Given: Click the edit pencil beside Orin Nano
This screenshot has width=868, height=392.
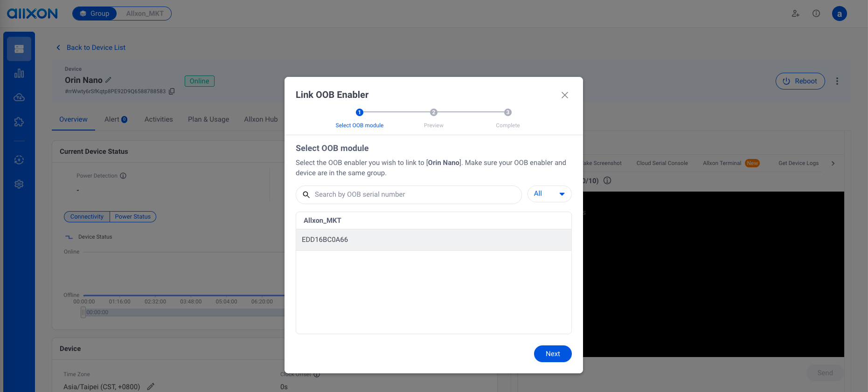Looking at the screenshot, I should pyautogui.click(x=109, y=80).
